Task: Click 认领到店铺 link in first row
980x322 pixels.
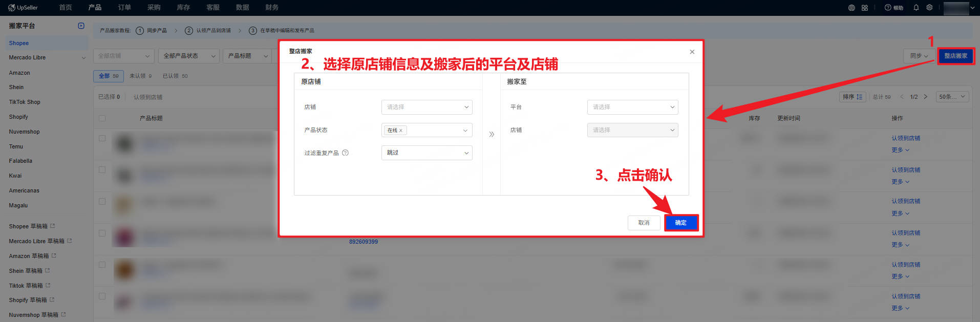Action: pos(906,138)
